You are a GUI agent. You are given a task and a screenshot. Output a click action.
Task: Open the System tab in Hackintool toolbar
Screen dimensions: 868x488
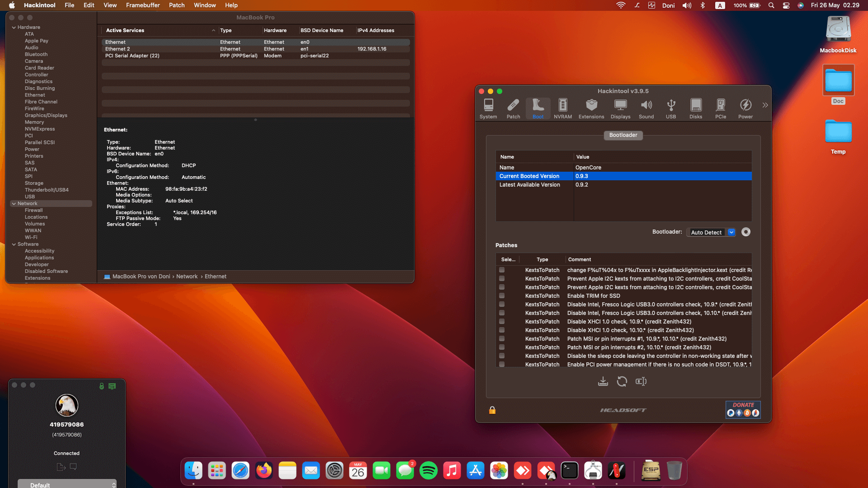tap(488, 109)
